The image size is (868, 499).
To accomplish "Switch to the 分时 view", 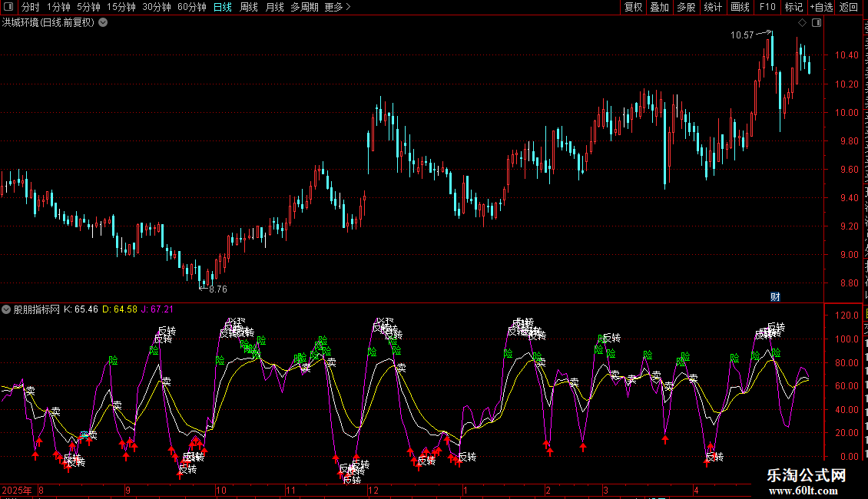I will point(31,7).
